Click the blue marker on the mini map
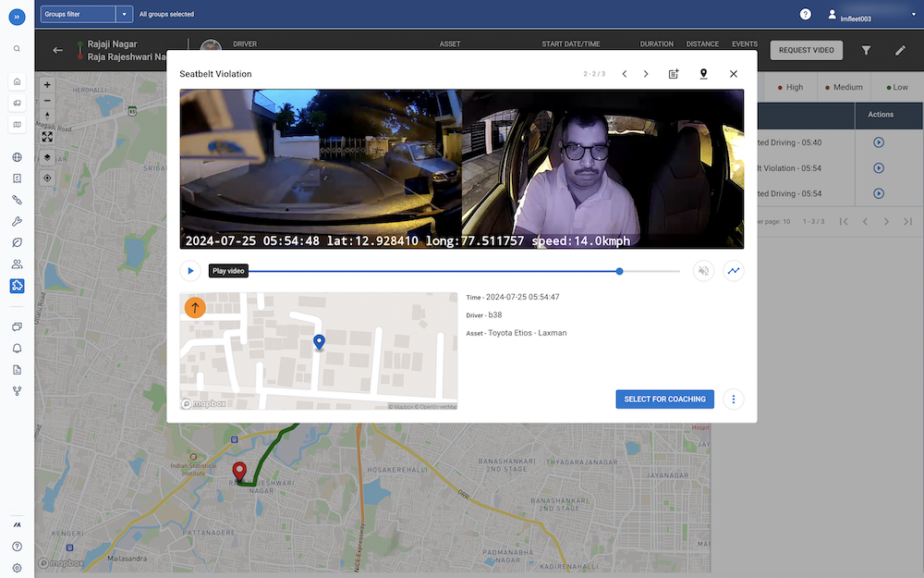 click(x=319, y=342)
